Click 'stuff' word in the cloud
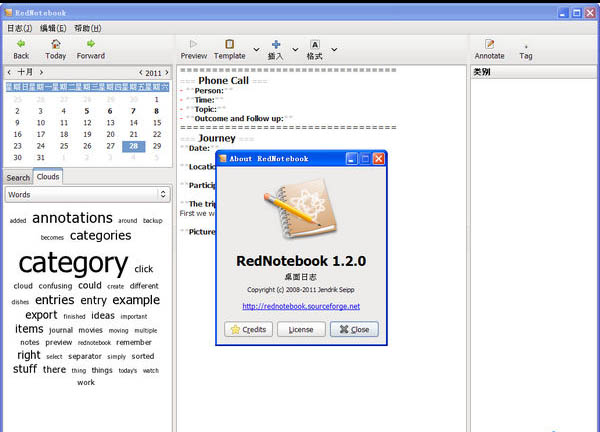Screen dimensions: 600x432 tap(25, 369)
